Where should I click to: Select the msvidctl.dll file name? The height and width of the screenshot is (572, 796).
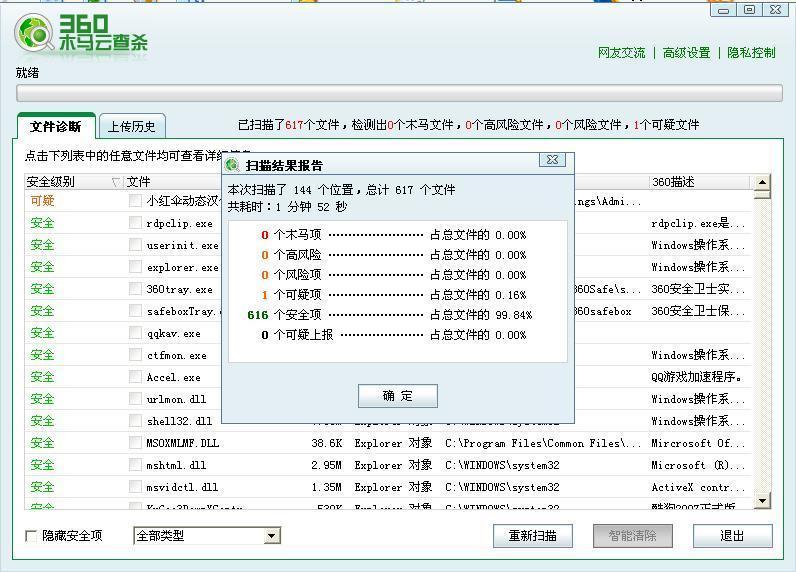click(x=182, y=488)
